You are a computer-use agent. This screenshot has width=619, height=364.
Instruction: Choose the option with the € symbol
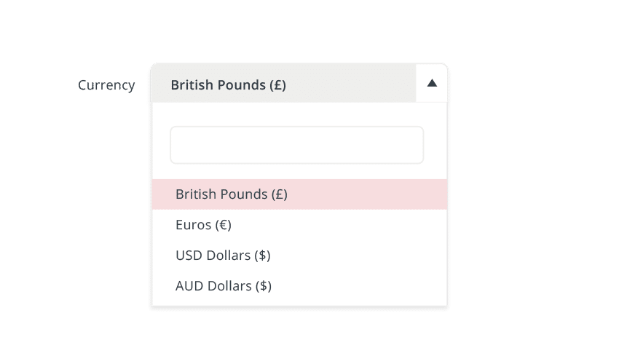point(204,225)
